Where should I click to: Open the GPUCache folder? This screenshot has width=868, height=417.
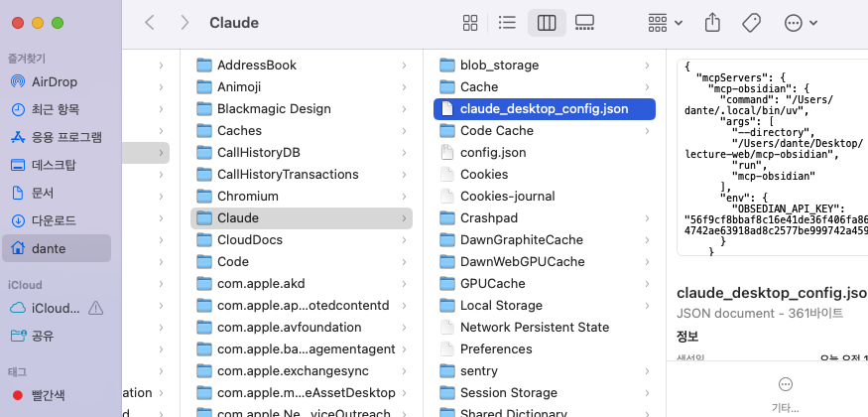545,284
